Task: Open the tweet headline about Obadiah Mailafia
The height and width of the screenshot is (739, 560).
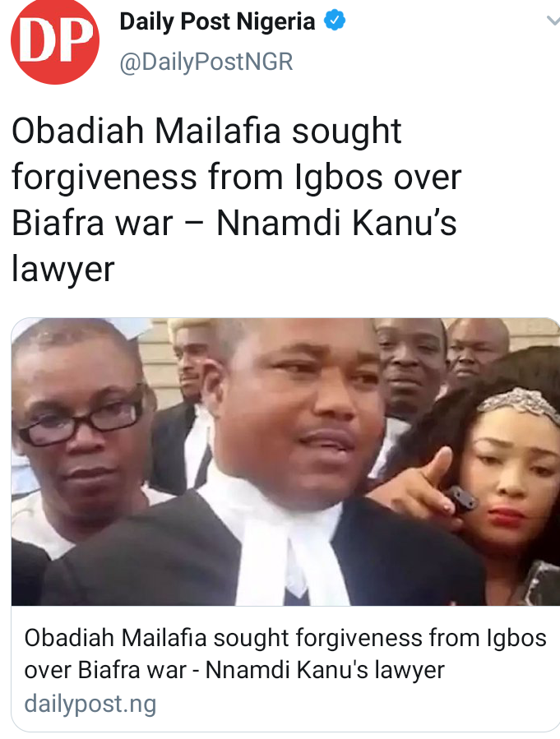Action: pos(236,200)
